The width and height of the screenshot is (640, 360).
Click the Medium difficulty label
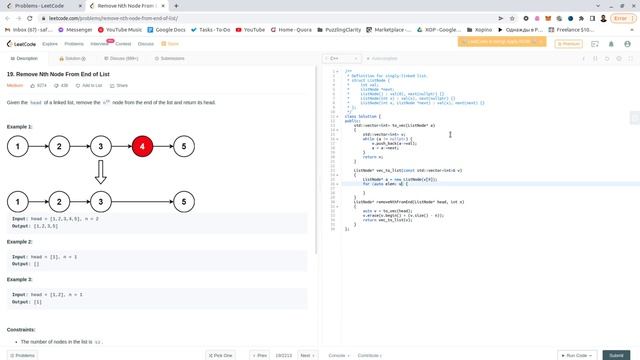[15, 86]
